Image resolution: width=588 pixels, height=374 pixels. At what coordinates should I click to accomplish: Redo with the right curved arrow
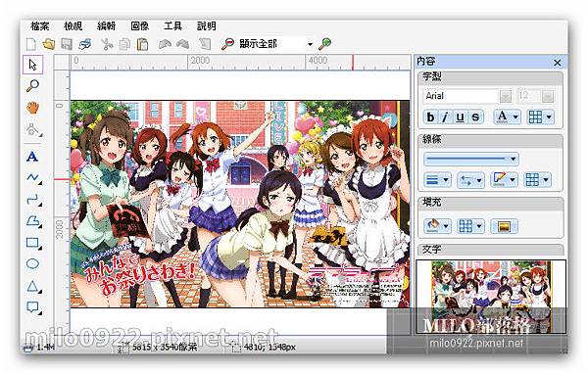(183, 44)
